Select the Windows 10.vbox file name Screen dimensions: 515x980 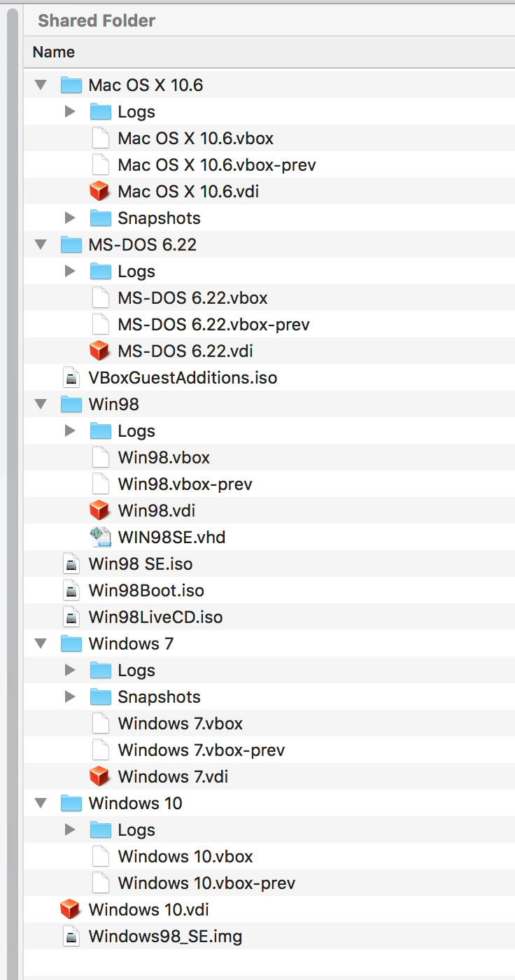(185, 857)
